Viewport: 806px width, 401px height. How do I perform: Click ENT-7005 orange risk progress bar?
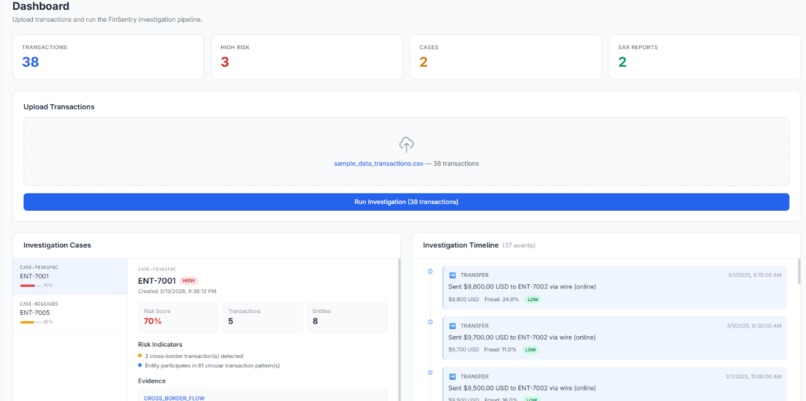tap(30, 322)
